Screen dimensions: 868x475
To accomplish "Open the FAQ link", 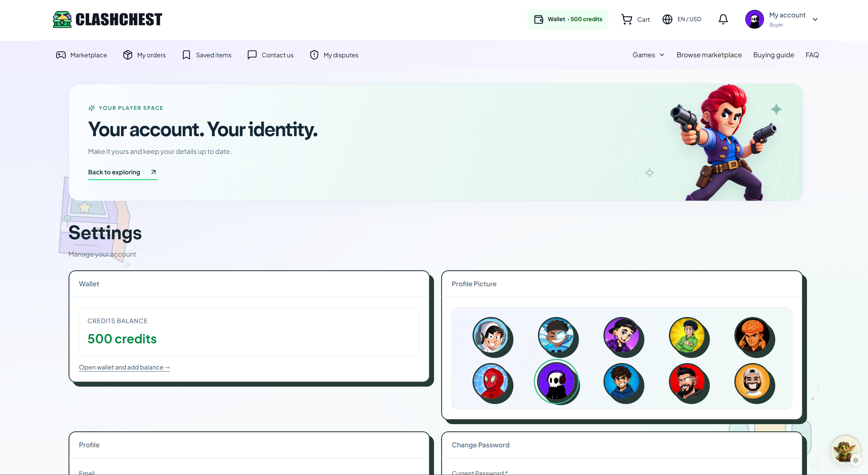I will [812, 55].
